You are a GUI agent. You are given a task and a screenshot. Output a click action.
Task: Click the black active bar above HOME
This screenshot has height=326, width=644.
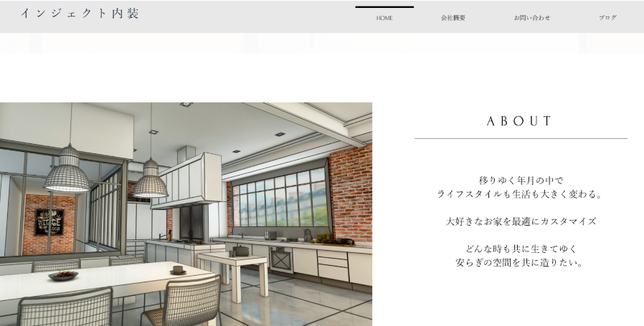[384, 7]
